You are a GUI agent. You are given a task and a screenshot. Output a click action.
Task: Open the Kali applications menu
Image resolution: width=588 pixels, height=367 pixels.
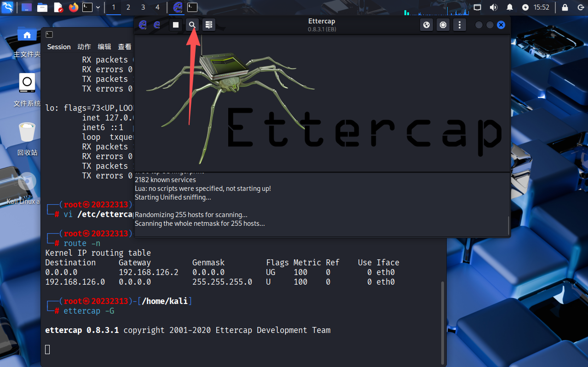point(7,7)
